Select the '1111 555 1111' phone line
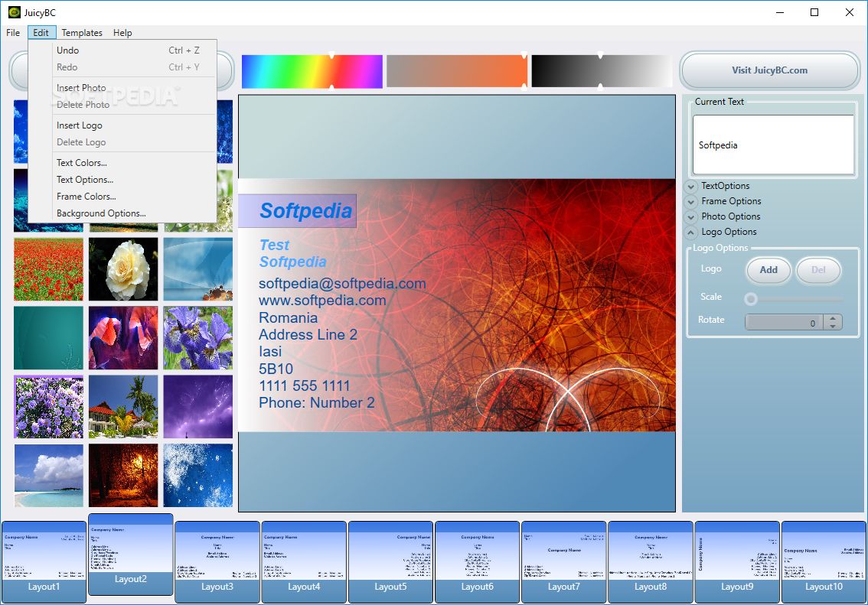Image resolution: width=868 pixels, height=605 pixels. click(305, 386)
